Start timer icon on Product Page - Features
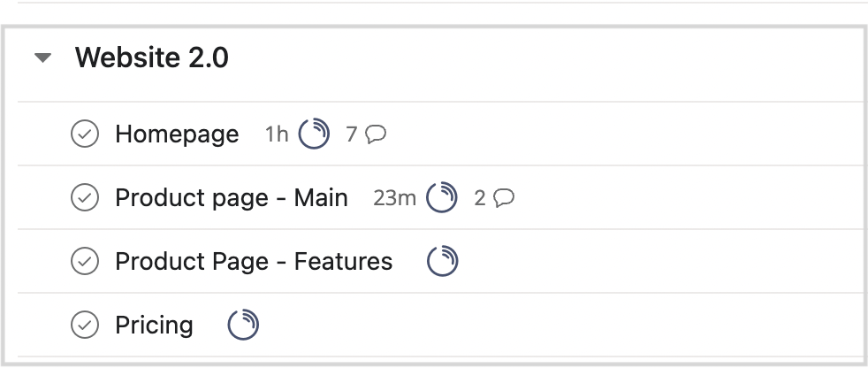 pyautogui.click(x=442, y=261)
